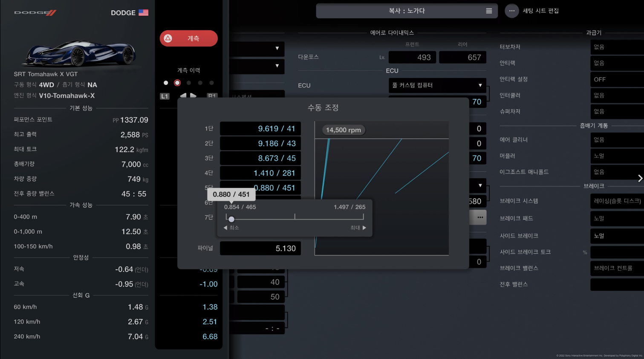644x359 pixels.
Task: Go to next page with the right-edge chevron
Action: (x=640, y=178)
